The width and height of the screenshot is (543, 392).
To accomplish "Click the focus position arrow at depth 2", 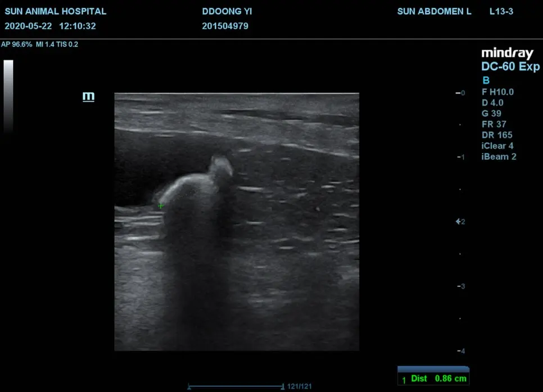I will click(x=458, y=221).
